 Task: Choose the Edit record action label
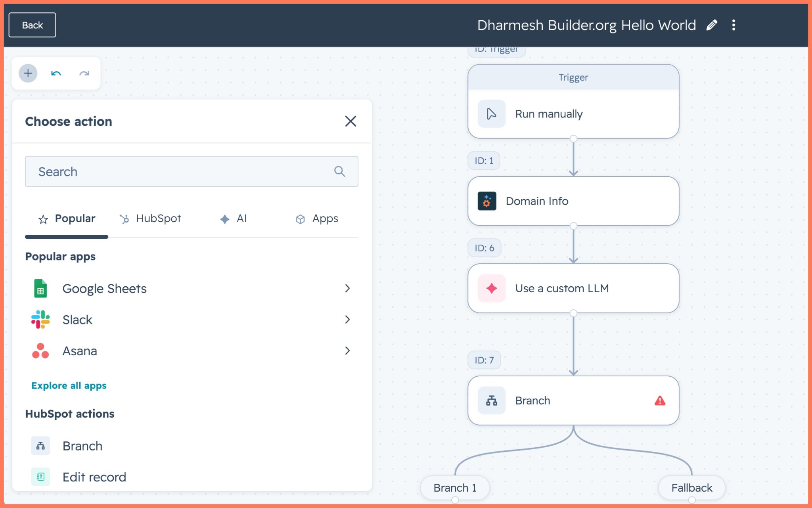point(94,477)
